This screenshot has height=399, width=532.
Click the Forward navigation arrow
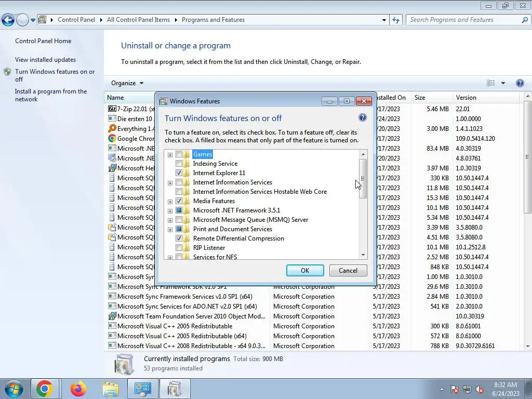22,20
